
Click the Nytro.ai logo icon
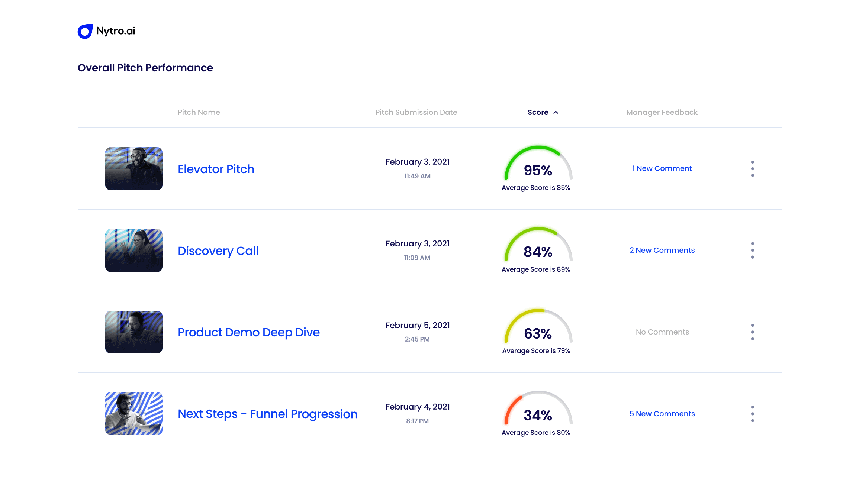click(x=85, y=31)
